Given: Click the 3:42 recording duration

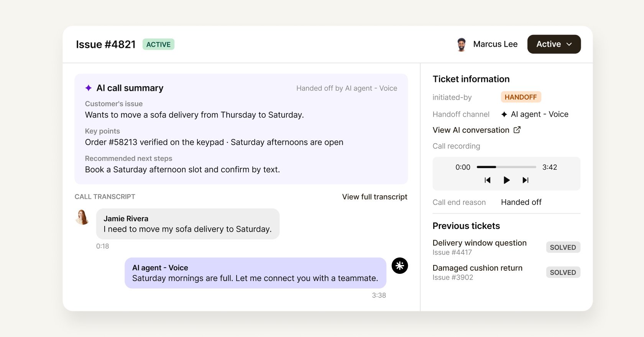Looking at the screenshot, I should point(549,167).
